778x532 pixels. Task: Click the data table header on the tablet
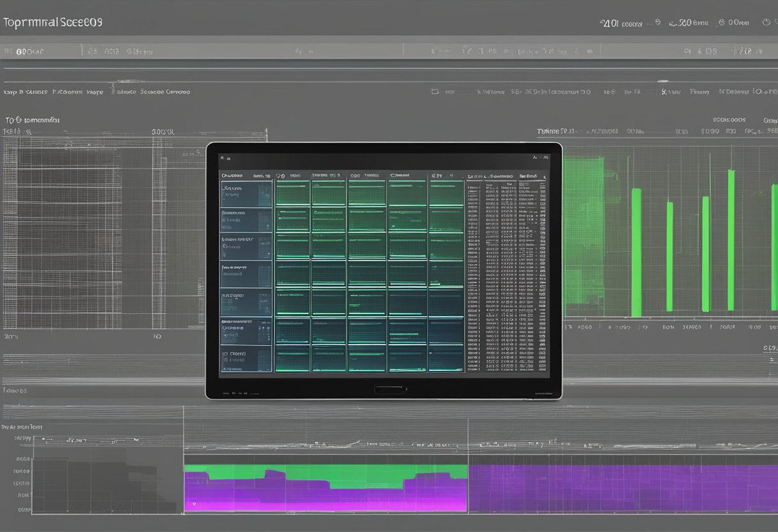[505, 175]
